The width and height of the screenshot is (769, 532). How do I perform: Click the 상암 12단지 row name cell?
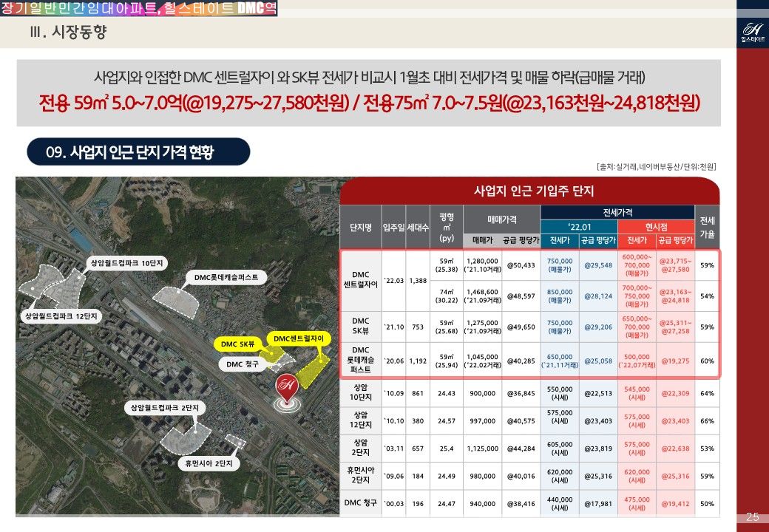point(361,420)
